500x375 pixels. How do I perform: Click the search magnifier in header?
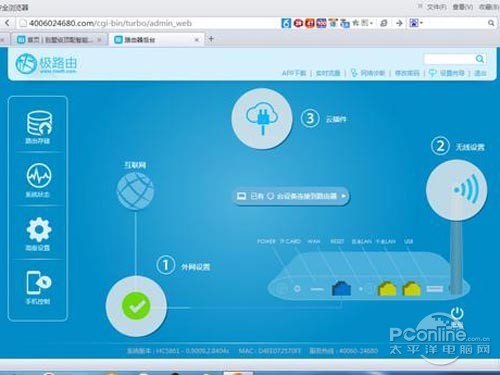480,59
